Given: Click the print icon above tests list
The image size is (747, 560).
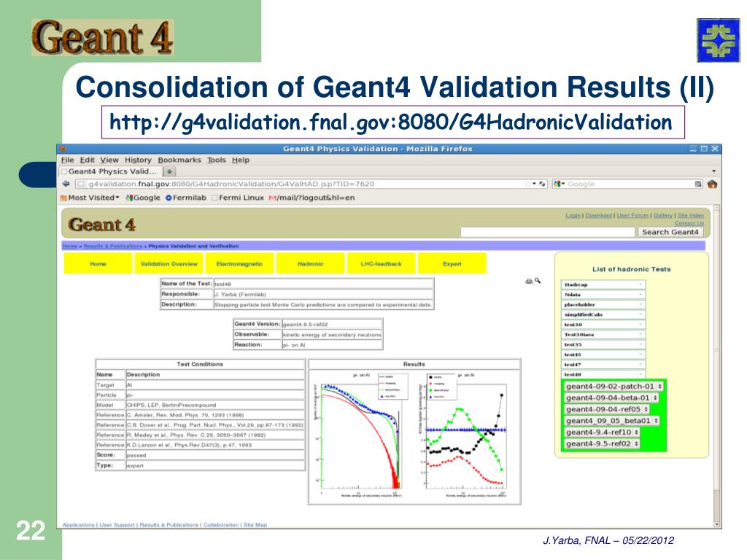Looking at the screenshot, I should (529, 281).
